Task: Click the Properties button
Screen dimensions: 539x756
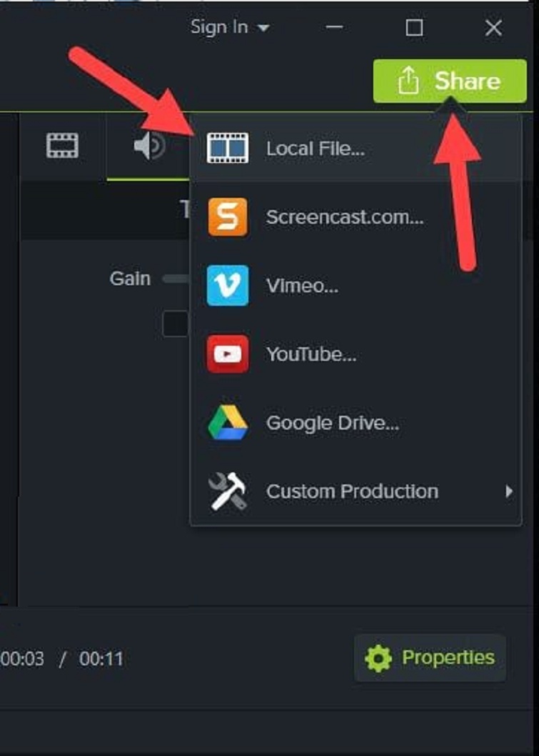Action: click(x=430, y=657)
